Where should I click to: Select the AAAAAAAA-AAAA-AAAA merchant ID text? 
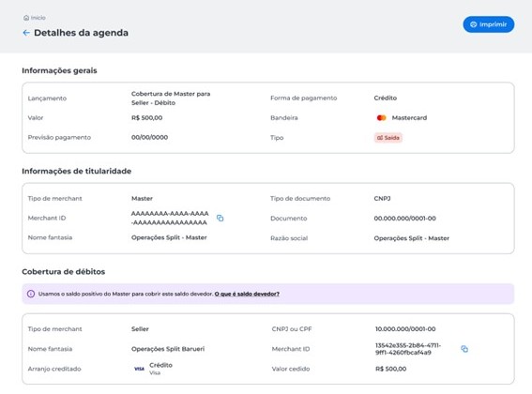click(x=170, y=218)
